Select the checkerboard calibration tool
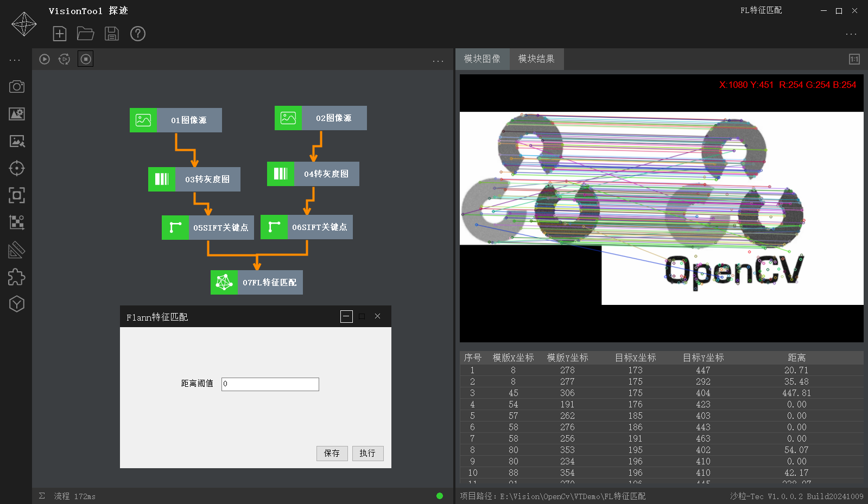Viewport: 868px width, 504px height. click(x=17, y=222)
